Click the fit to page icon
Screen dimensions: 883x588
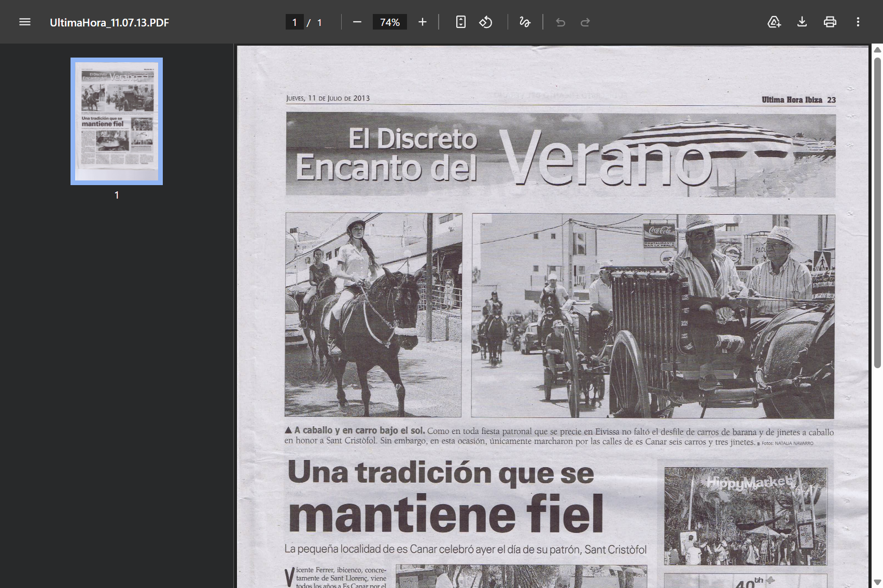coord(460,22)
